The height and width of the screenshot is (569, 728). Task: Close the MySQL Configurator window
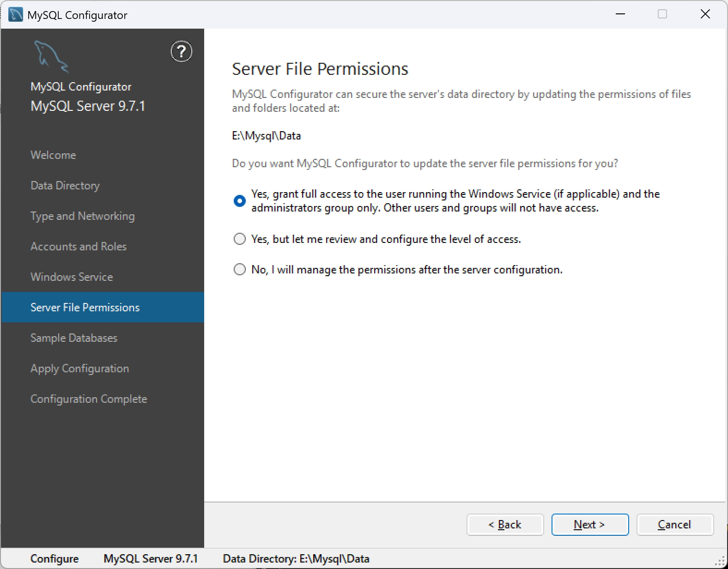coord(705,14)
